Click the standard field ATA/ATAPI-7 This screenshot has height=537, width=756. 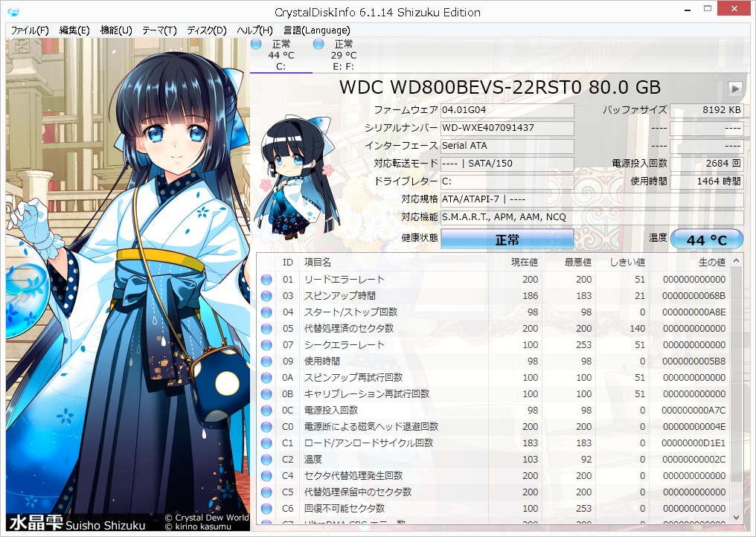click(x=592, y=199)
